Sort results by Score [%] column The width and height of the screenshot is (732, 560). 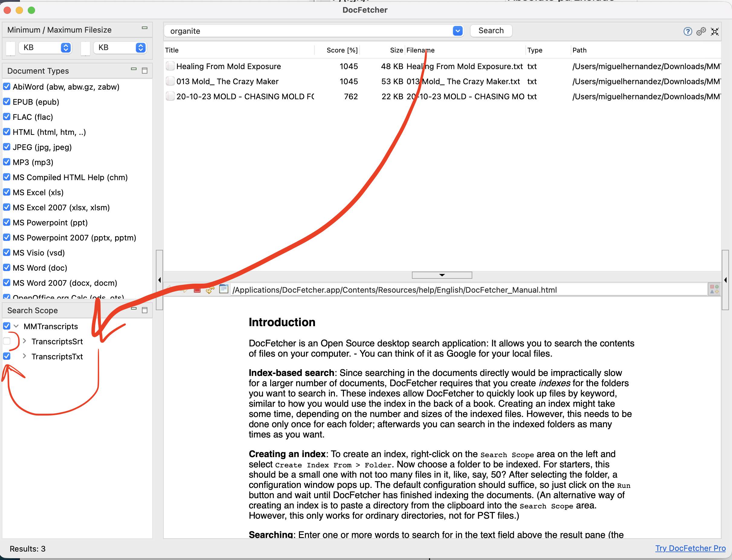click(337, 50)
